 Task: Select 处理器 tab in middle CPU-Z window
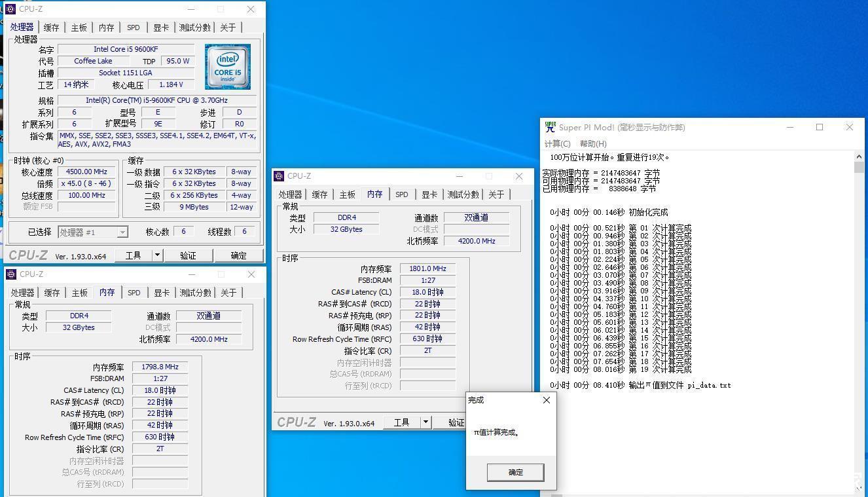(290, 194)
